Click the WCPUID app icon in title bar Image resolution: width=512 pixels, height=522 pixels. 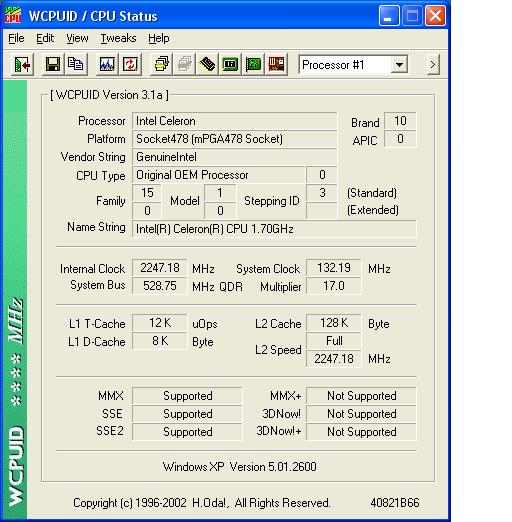13,15
